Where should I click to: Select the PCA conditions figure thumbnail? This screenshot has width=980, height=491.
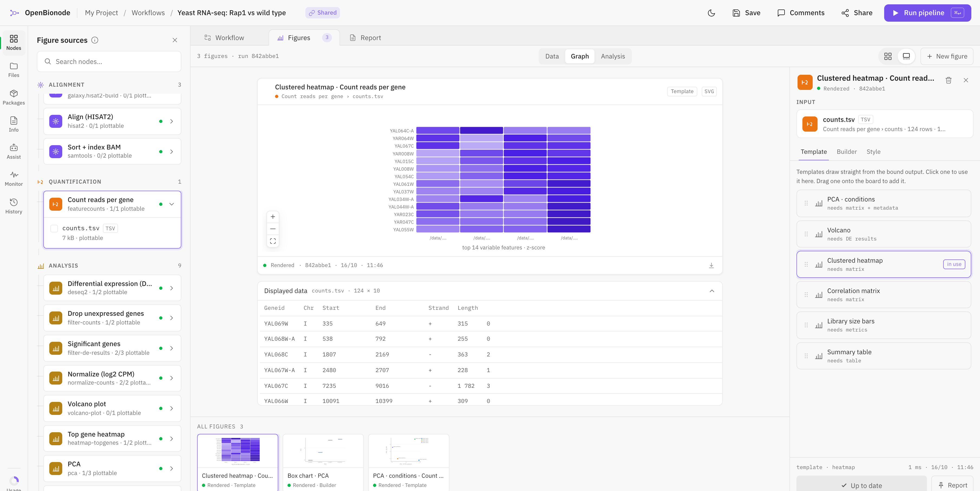[409, 462]
